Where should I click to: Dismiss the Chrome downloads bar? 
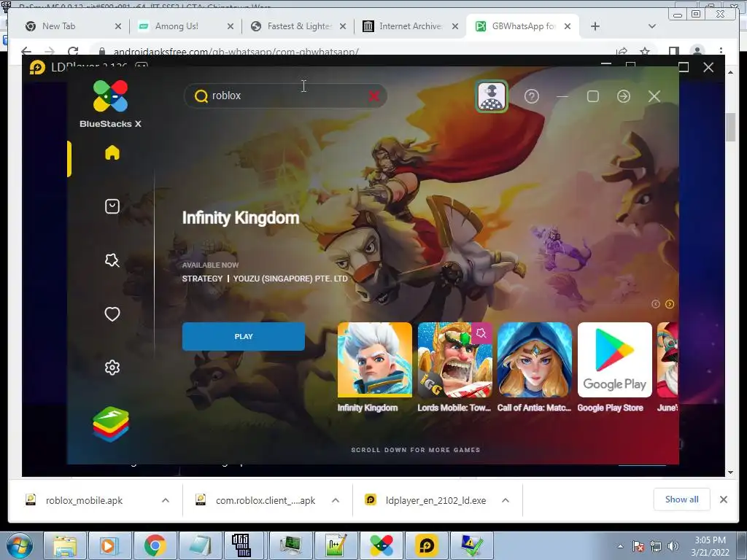[724, 499]
